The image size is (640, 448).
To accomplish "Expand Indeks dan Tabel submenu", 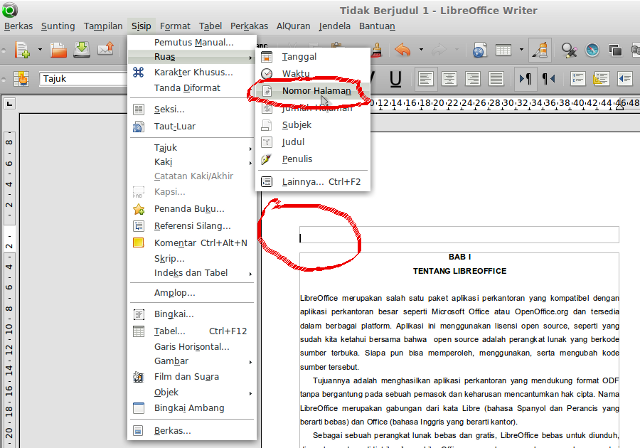I will pos(192,273).
